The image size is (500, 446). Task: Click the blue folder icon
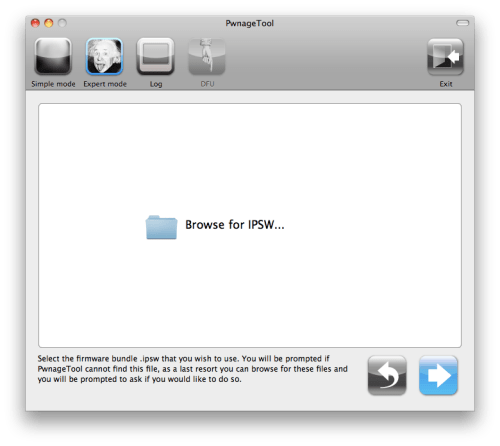161,227
